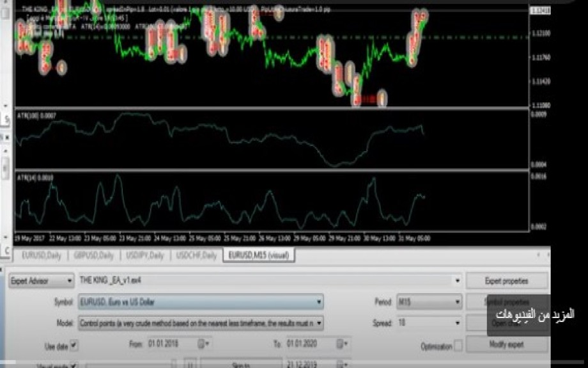This screenshot has width=588, height=368.
Task: Expand the Symbol dropdown showing EURUSD
Action: pos(318,302)
